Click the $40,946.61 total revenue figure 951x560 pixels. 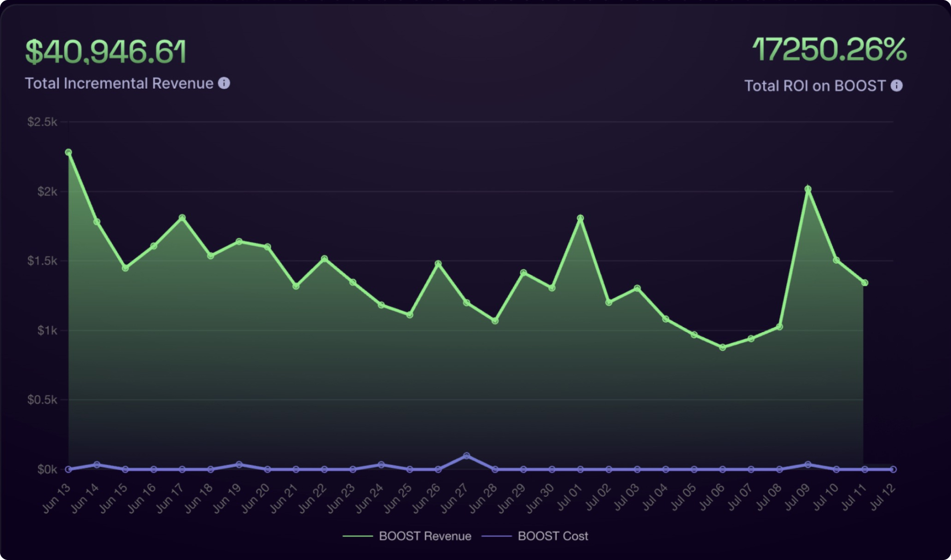point(106,52)
